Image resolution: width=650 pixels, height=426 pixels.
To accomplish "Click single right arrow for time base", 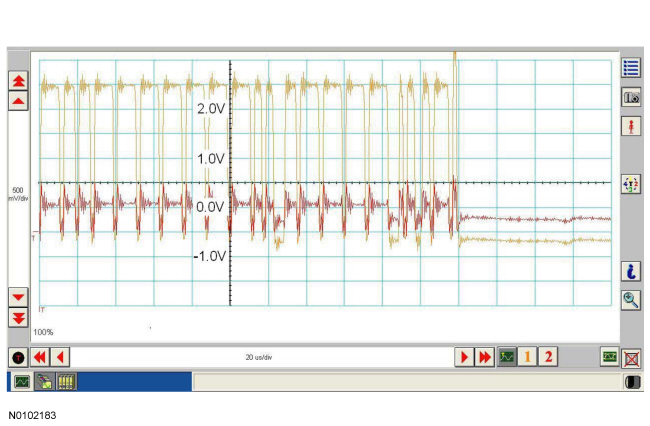I will coord(464,357).
